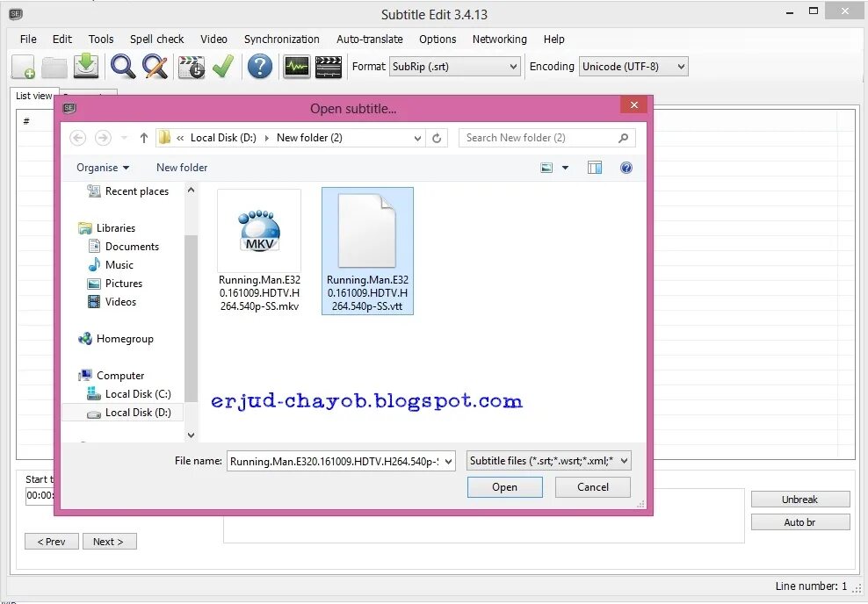The height and width of the screenshot is (604, 868).
Task: Select Local Disk (D:) in tree
Action: tap(122, 413)
